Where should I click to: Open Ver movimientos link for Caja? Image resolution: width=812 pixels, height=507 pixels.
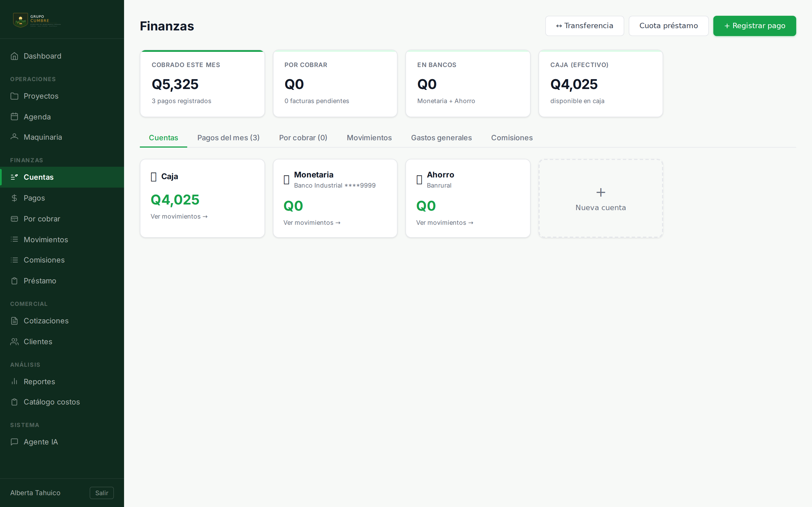(179, 216)
